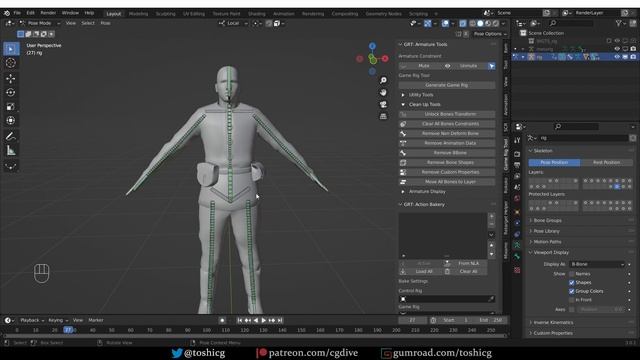Open the Tool properties tab icon
Screen dimensions: 640x360
pyautogui.click(x=517, y=140)
